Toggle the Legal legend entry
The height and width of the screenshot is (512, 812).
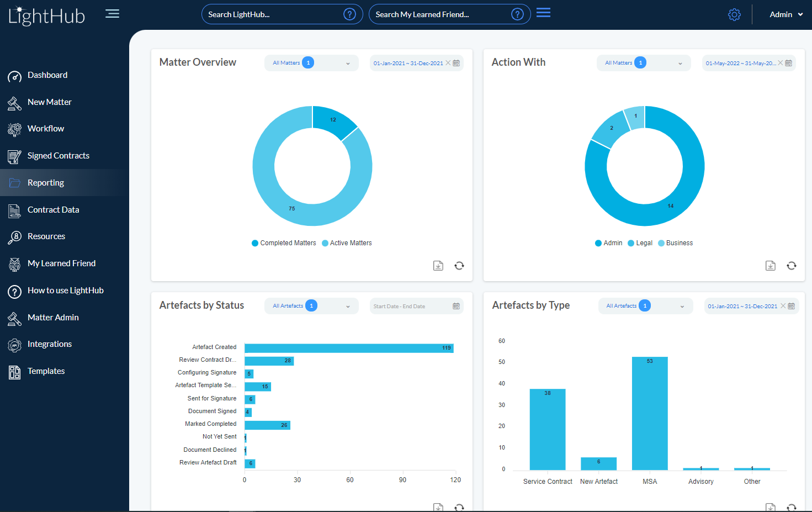[640, 243]
